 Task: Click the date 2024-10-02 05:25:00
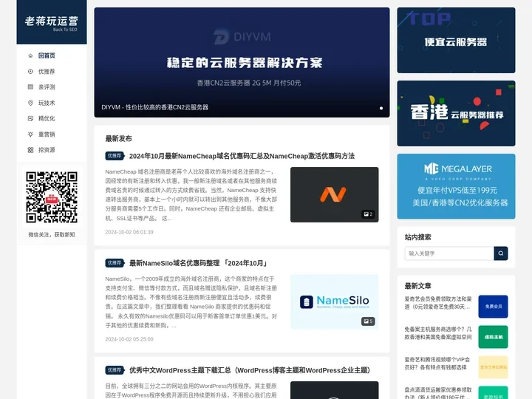(x=129, y=339)
